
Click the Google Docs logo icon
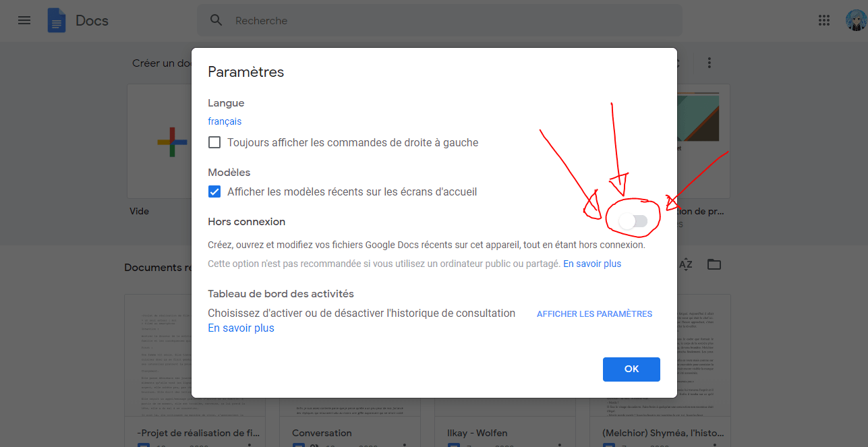(x=57, y=20)
